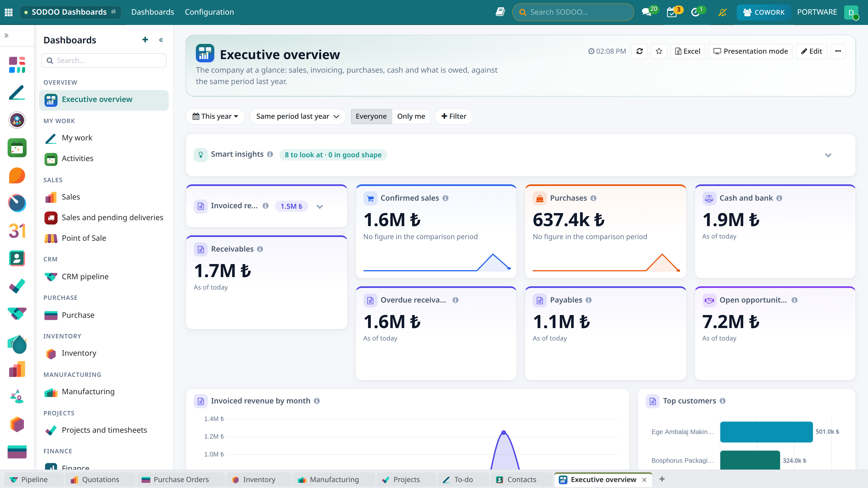Add a new bottom tab with plus
The width and height of the screenshot is (868, 488).
pos(662,479)
